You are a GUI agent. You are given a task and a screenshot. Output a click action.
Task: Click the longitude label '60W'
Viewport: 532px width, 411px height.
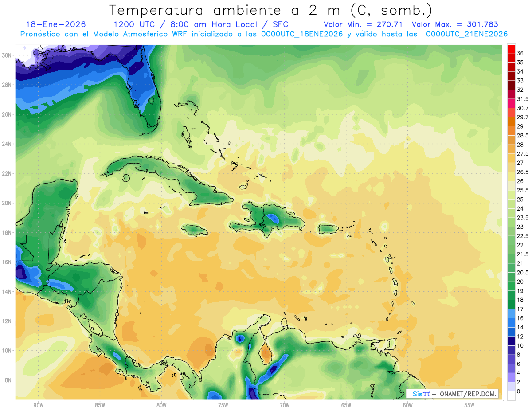coord(408,405)
